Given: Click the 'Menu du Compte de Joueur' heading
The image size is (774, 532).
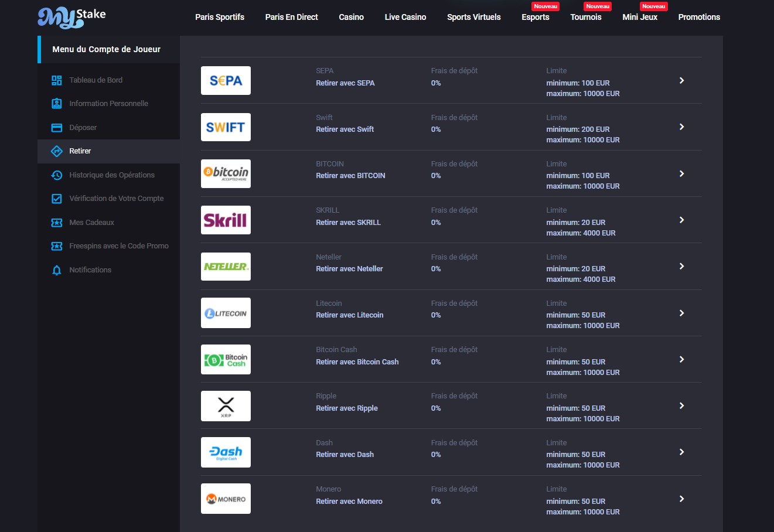Looking at the screenshot, I should tap(107, 49).
